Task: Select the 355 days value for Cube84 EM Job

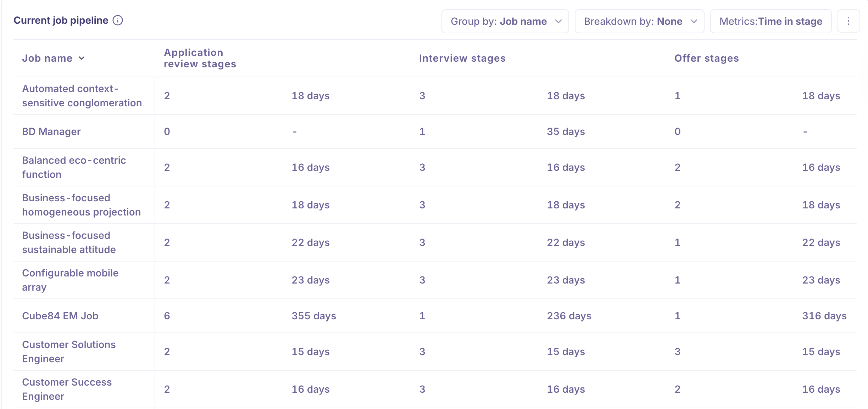Action: pos(313,315)
